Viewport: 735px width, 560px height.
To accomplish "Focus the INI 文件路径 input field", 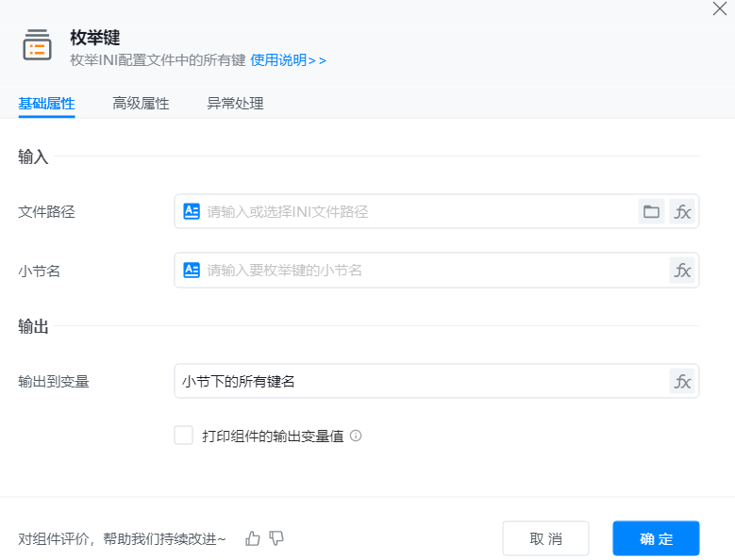I will coord(415,211).
